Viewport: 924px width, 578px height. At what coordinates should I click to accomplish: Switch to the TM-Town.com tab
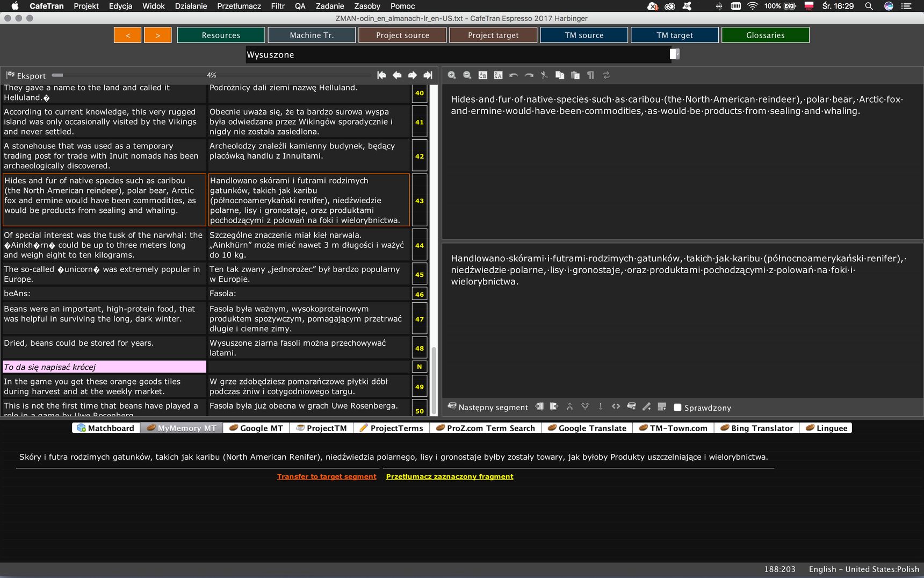(673, 428)
